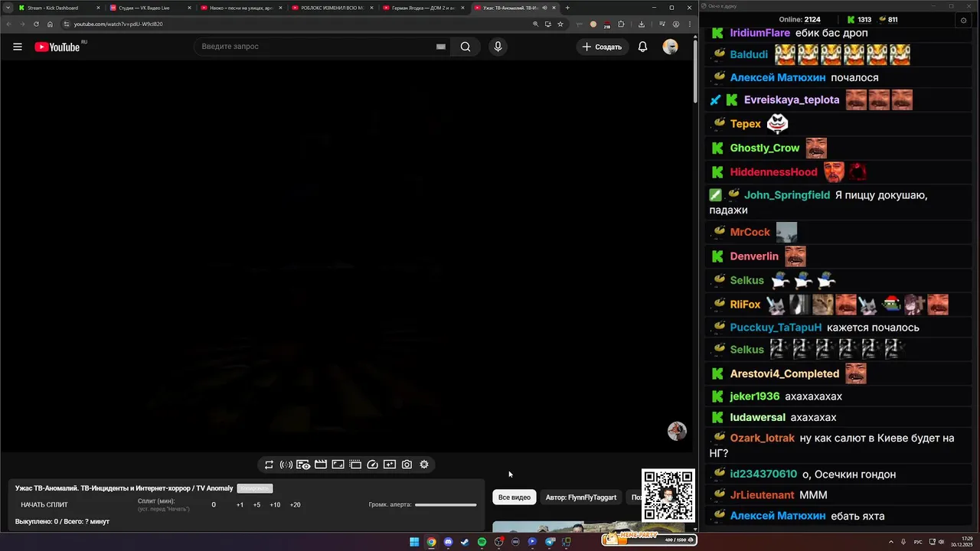Bookmark this page with star icon
Viewport: 980px width, 551px height.
[560, 24]
